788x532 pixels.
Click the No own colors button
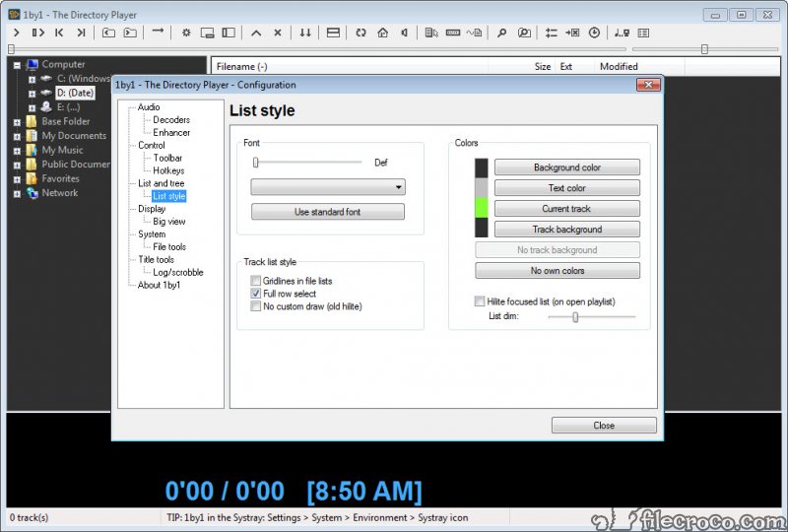coord(558,270)
